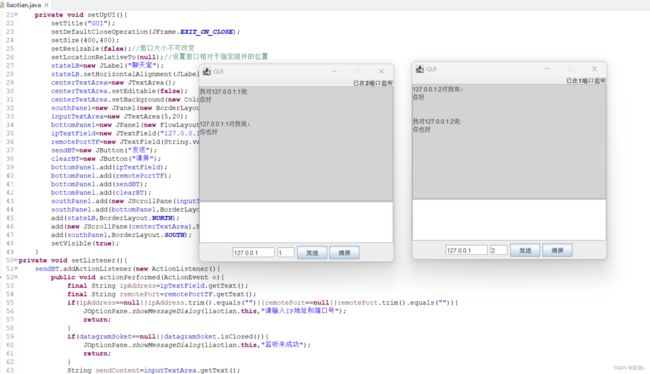Viewport: 650px width, 374px height.
Task: Click the bottomPanel.add(sendBT) line
Action: click(x=99, y=184)
